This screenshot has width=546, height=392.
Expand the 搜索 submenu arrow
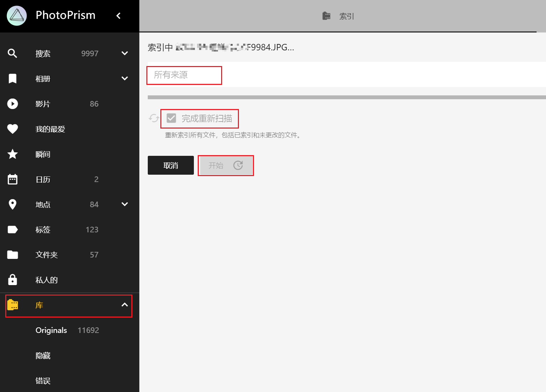tap(125, 53)
